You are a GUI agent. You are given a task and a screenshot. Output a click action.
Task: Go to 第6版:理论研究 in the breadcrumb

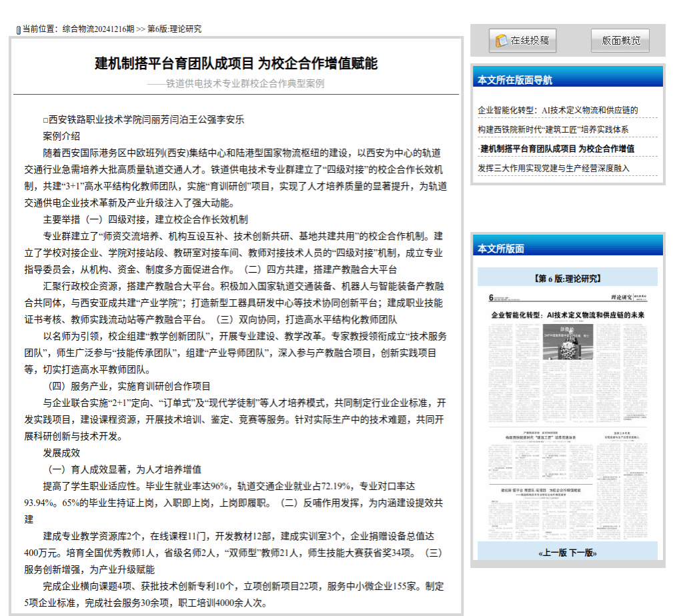[174, 29]
